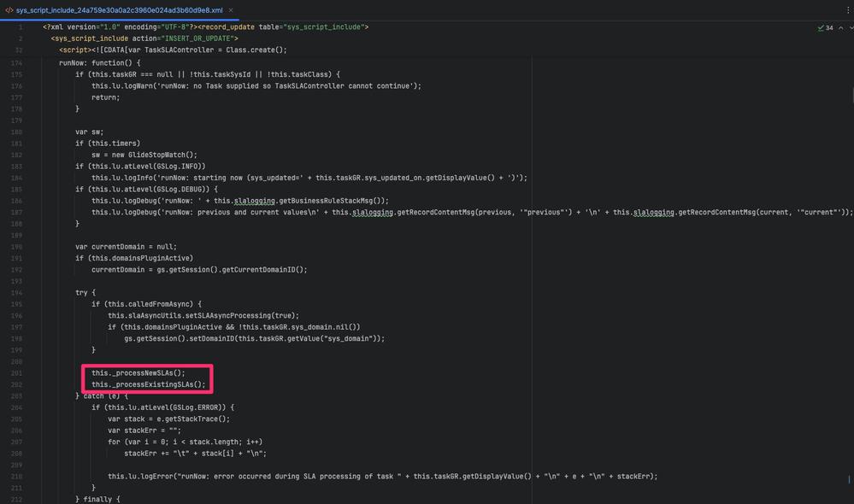The width and height of the screenshot is (854, 504).
Task: Click the green checkmark changes indicator
Action: [821, 27]
